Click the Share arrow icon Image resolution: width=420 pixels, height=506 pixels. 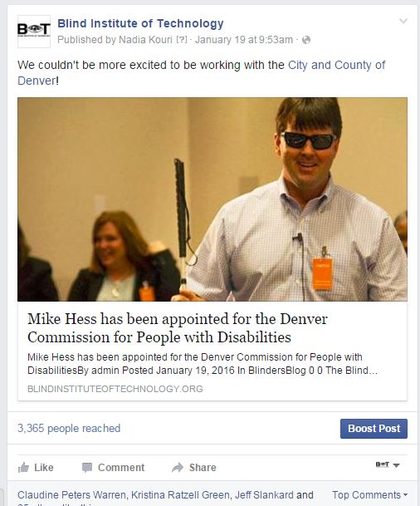(178, 467)
